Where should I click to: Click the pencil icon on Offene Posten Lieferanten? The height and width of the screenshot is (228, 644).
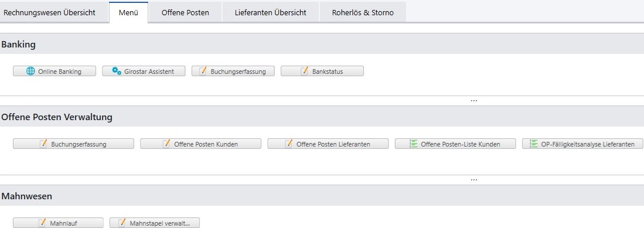pyautogui.click(x=289, y=144)
